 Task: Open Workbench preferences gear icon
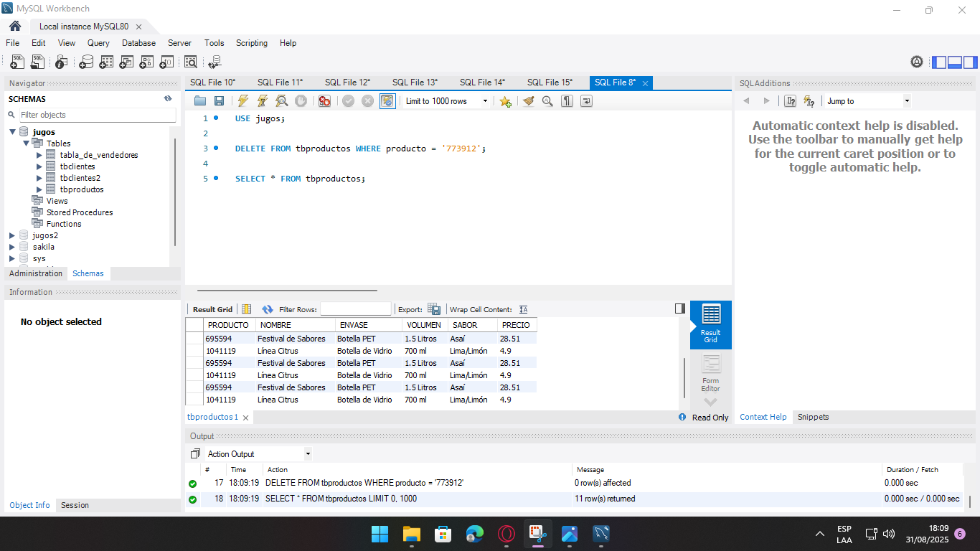pyautogui.click(x=917, y=62)
